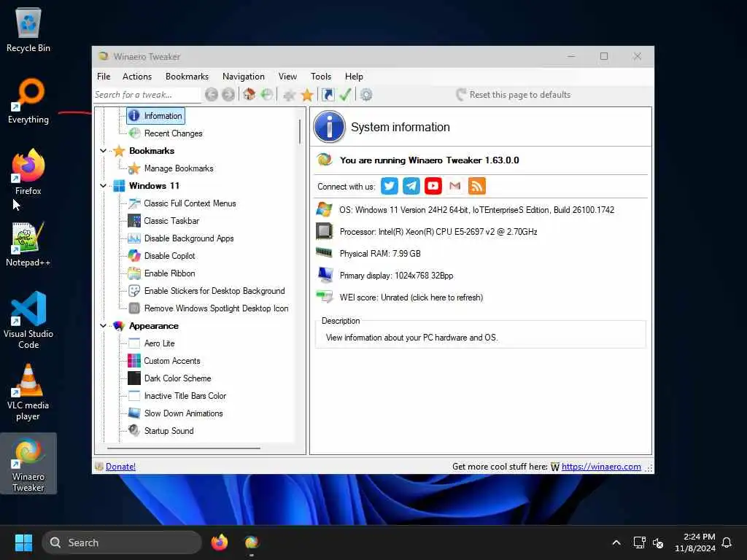This screenshot has width=747, height=560.
Task: Open the Windows Start button
Action: [x=23, y=542]
